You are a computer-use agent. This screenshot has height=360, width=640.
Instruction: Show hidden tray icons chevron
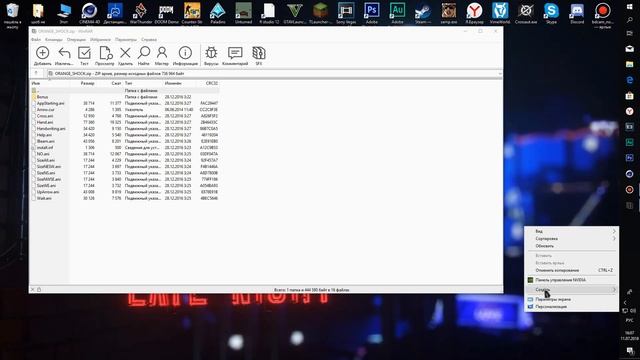pos(625,302)
